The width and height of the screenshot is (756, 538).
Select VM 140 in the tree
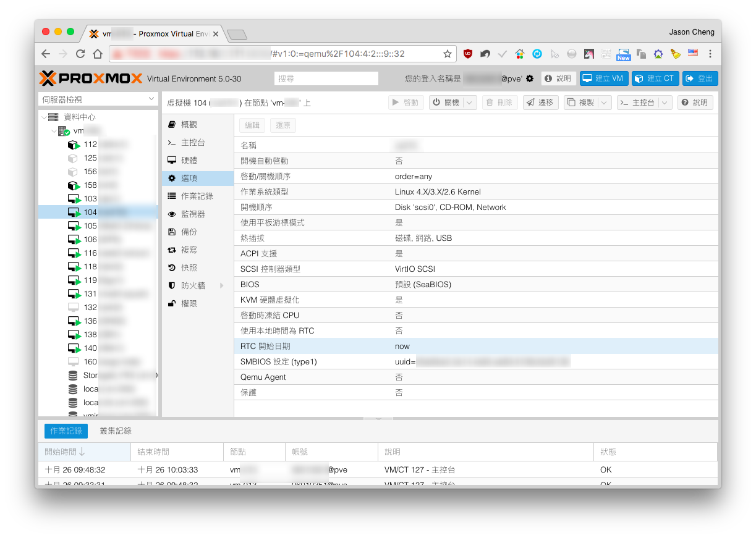[99, 348]
